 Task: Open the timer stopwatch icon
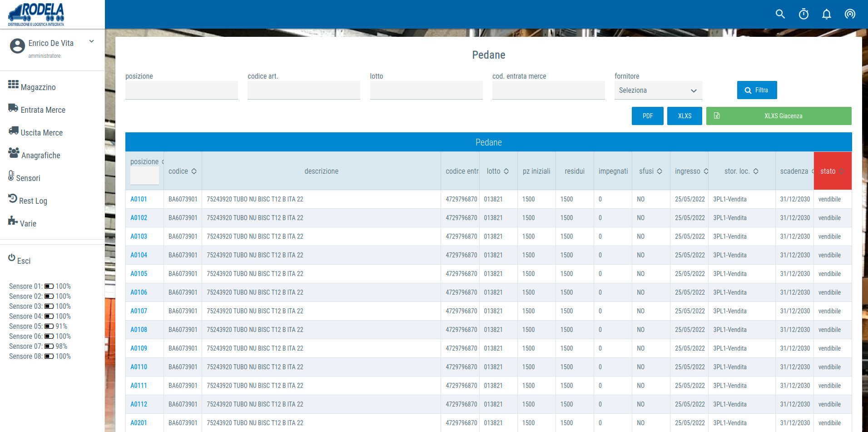click(x=804, y=14)
